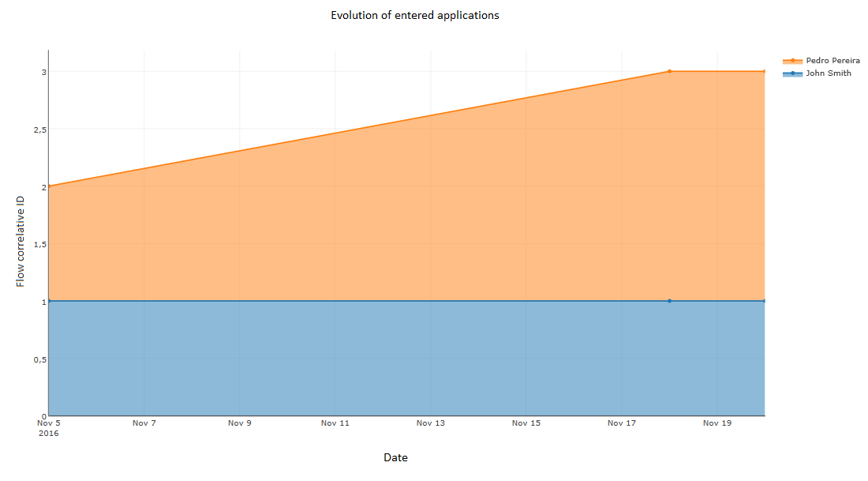The width and height of the screenshot is (868, 481).
Task: Click the 'Nov 19' x-axis tick label
Action: 716,423
